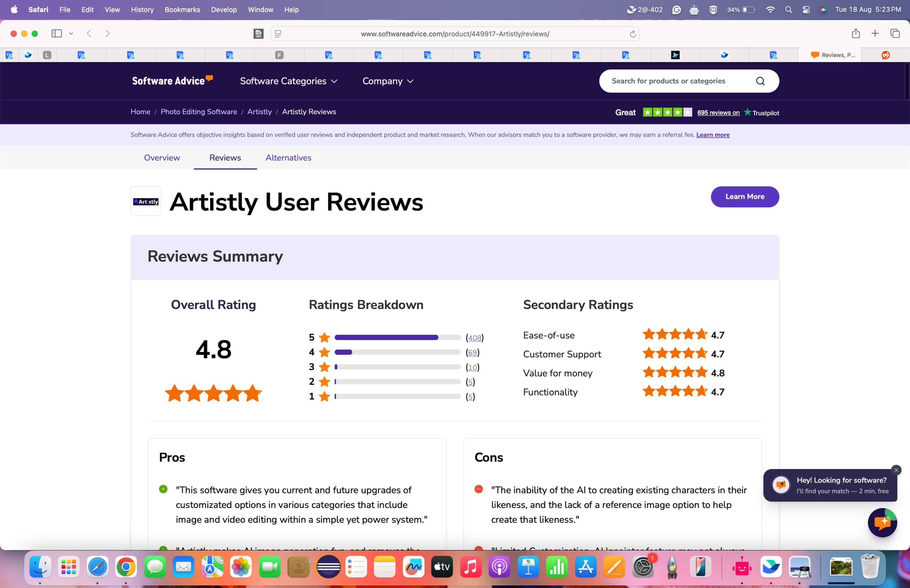Viewport: 910px width, 588px height.
Task: Open a new Safari tab
Action: click(875, 33)
